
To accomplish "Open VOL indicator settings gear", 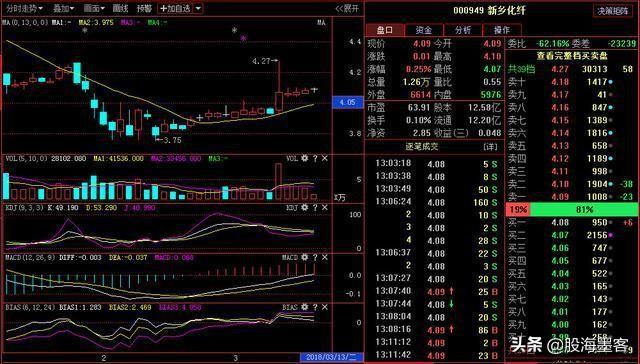I will pos(304,158).
